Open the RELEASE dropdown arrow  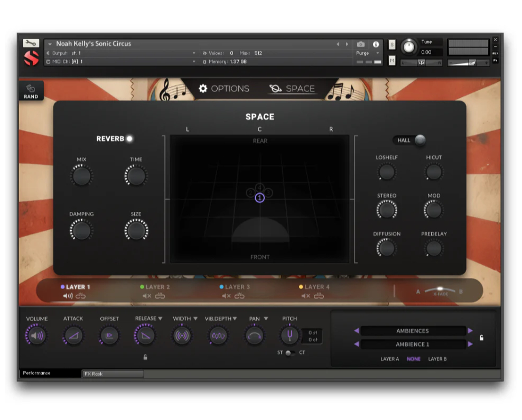(160, 319)
